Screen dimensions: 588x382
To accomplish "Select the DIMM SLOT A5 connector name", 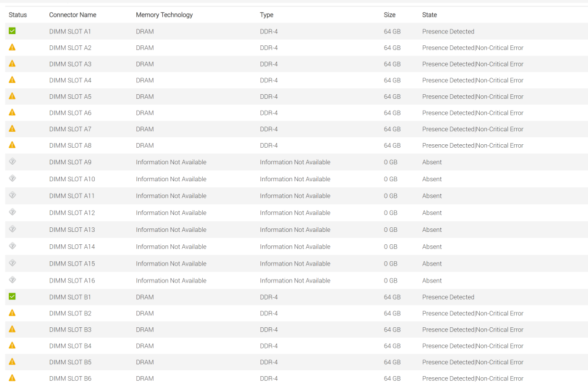I will pyautogui.click(x=70, y=97).
